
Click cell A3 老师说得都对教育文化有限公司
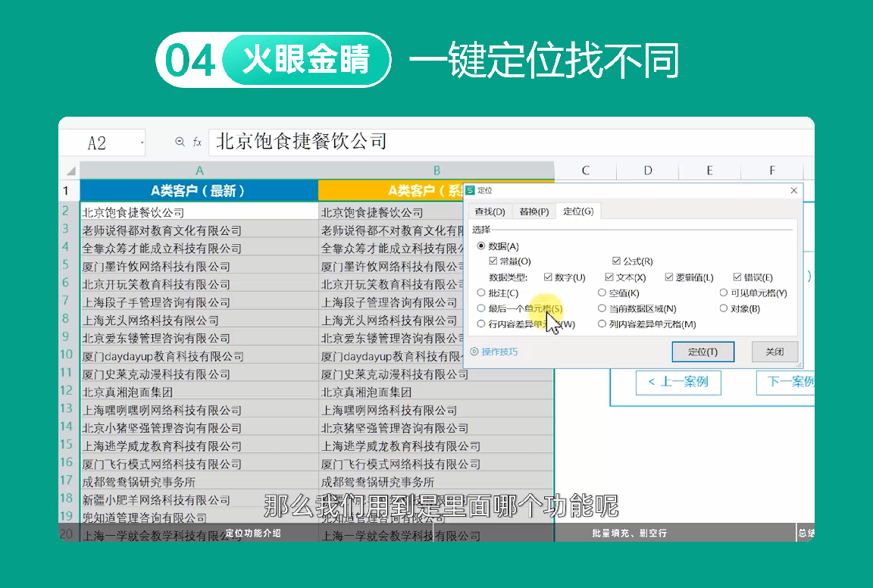point(199,230)
